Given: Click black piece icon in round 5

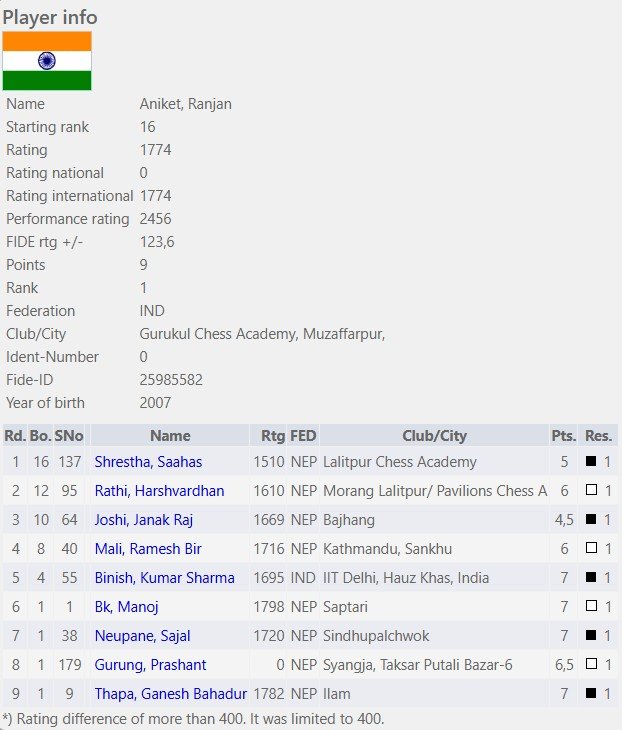Looking at the screenshot, I should [591, 577].
